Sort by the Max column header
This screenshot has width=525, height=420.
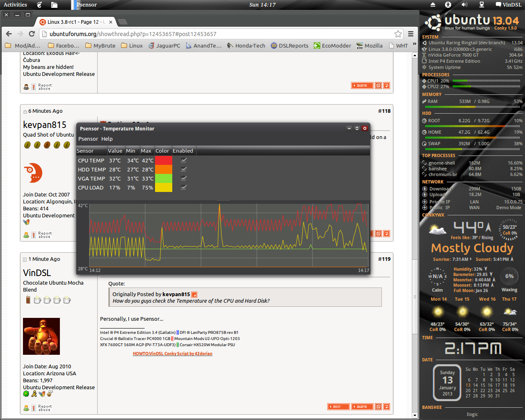146,151
